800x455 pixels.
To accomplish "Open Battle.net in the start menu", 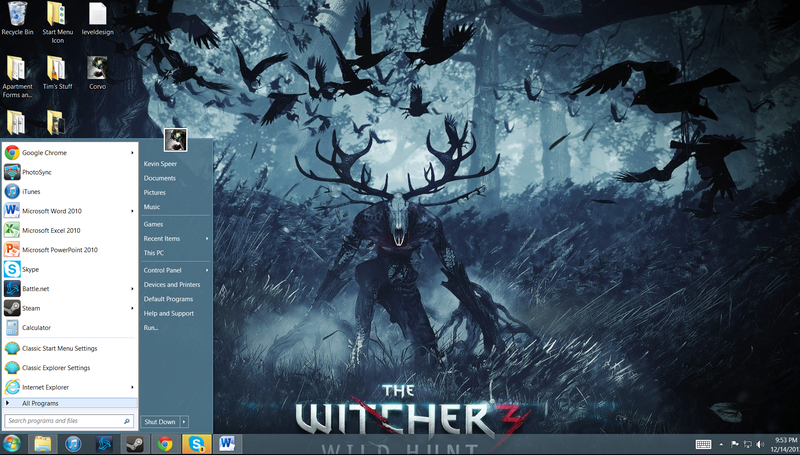I will 70,288.
